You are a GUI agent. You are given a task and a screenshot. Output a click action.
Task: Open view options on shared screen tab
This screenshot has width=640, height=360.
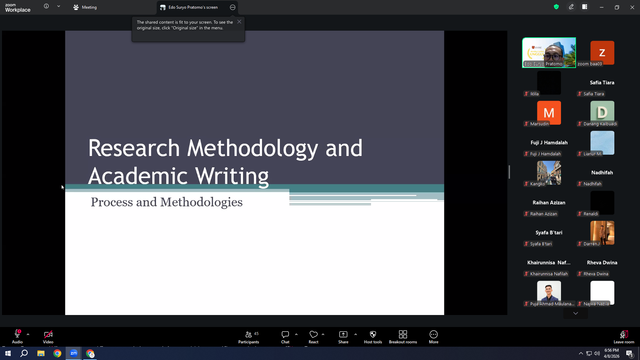233,7
